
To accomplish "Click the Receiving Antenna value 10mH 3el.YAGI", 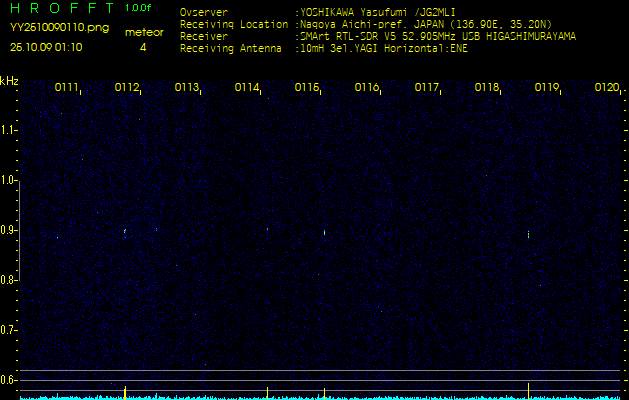I will pyautogui.click(x=340, y=49).
